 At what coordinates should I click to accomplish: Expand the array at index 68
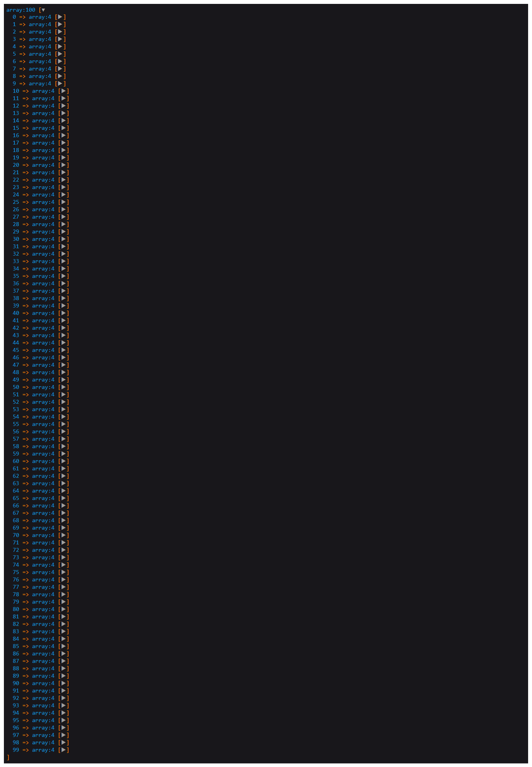click(x=63, y=521)
